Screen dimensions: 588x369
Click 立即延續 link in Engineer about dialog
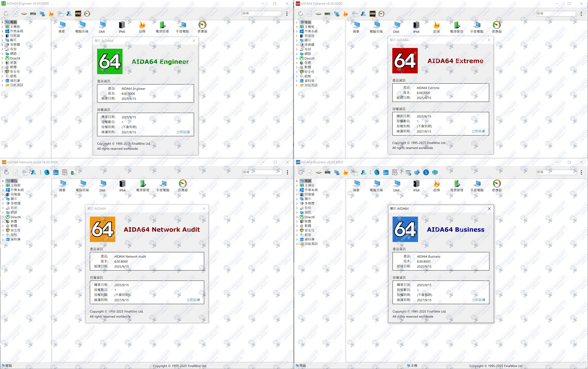pos(183,132)
